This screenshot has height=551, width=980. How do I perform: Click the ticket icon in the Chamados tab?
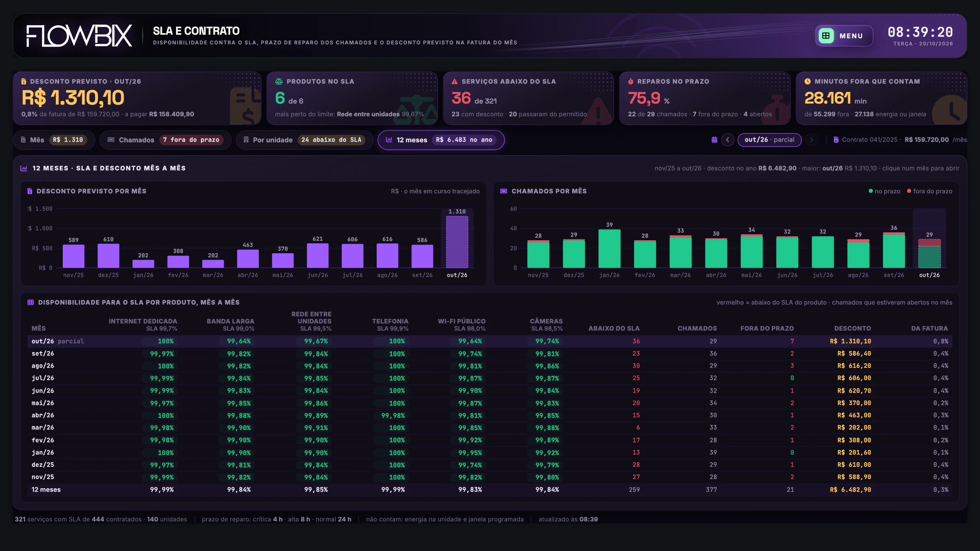click(111, 140)
